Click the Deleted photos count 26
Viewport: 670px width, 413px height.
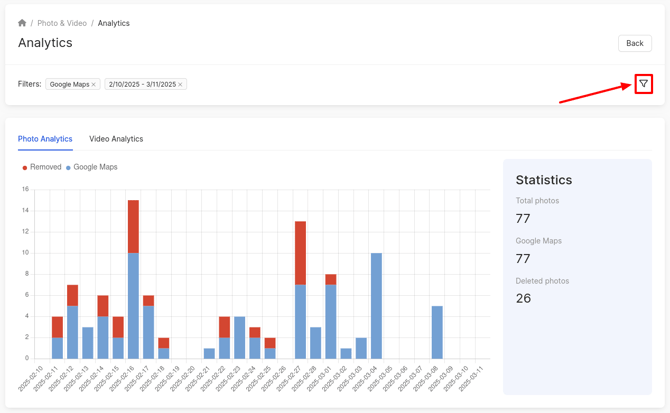click(x=523, y=298)
